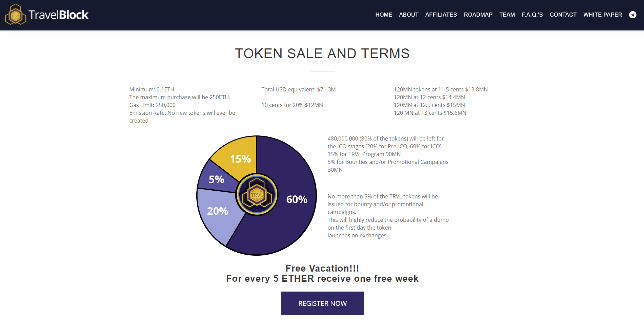Open the F.A.Q.'S nav link
This screenshot has height=320, width=644.
[x=532, y=15]
